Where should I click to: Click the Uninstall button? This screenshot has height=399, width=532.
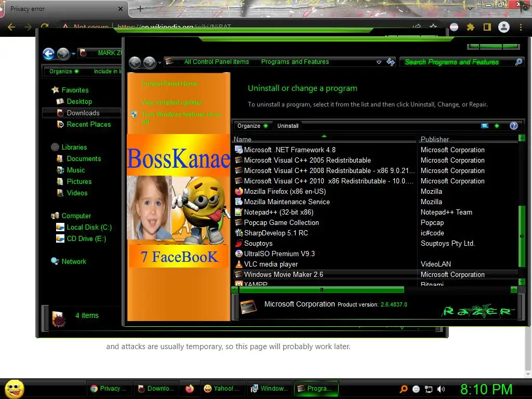coord(288,126)
